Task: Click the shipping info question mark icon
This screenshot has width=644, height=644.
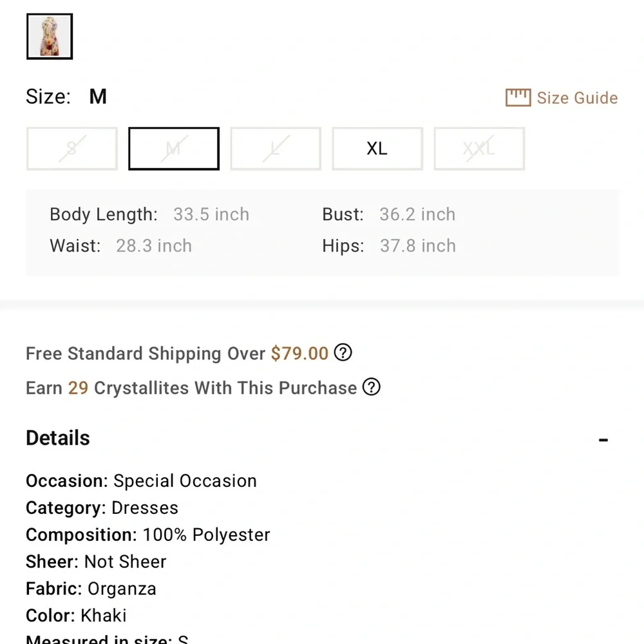Action: pos(343,353)
